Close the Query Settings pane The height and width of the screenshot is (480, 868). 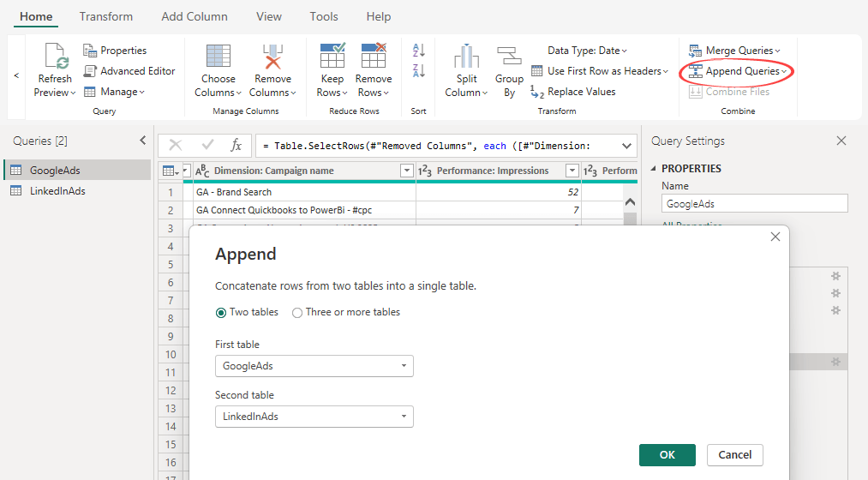(x=841, y=141)
